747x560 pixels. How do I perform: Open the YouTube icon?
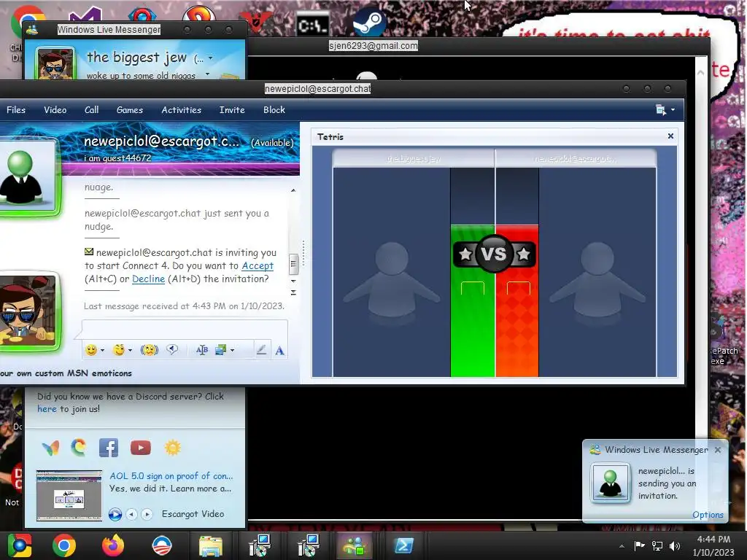coord(141,448)
